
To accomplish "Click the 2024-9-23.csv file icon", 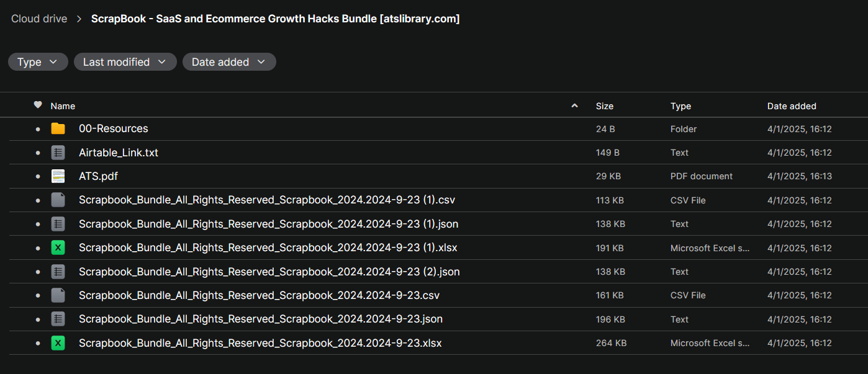I will (x=58, y=295).
